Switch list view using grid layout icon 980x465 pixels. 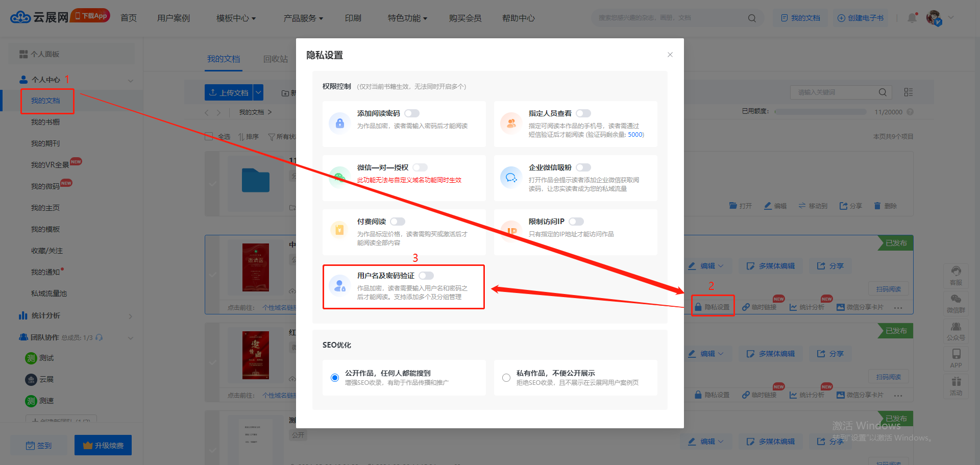(x=909, y=92)
